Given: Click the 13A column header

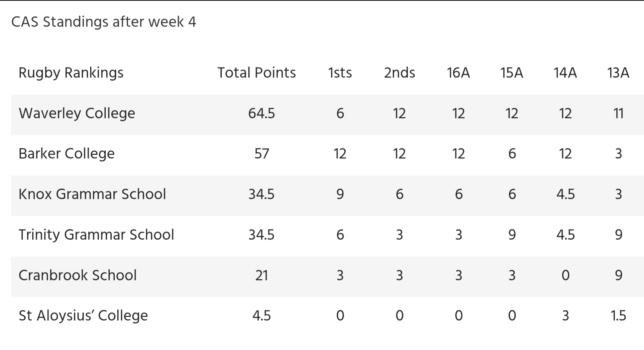Looking at the screenshot, I should pos(618,73).
